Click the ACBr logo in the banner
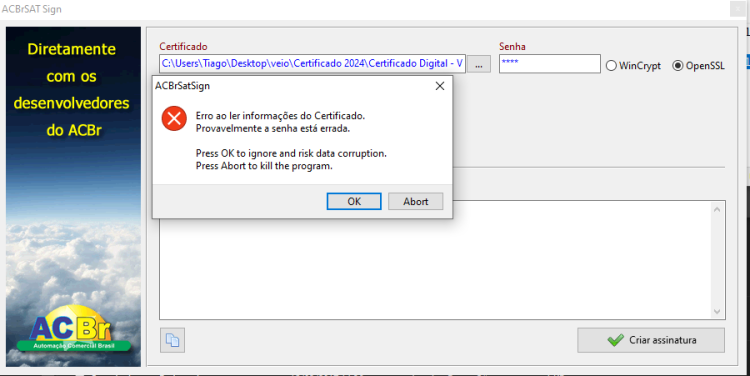The width and height of the screenshot is (750, 376). pos(73,328)
